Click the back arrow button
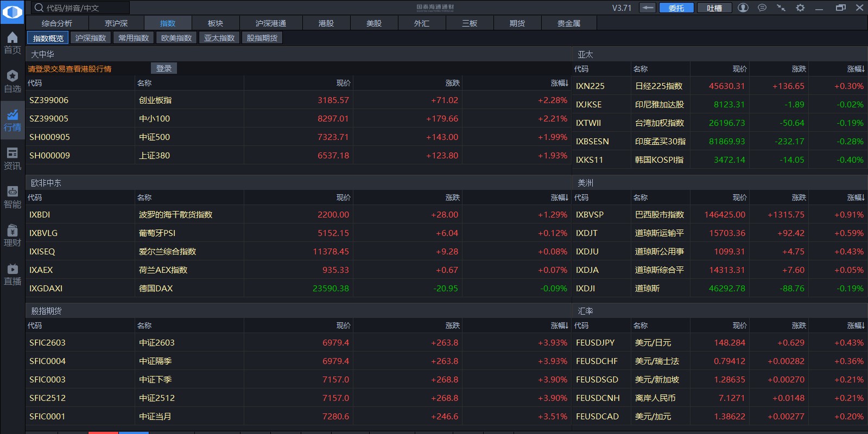Image resolution: width=868 pixels, height=434 pixels. pos(648,8)
